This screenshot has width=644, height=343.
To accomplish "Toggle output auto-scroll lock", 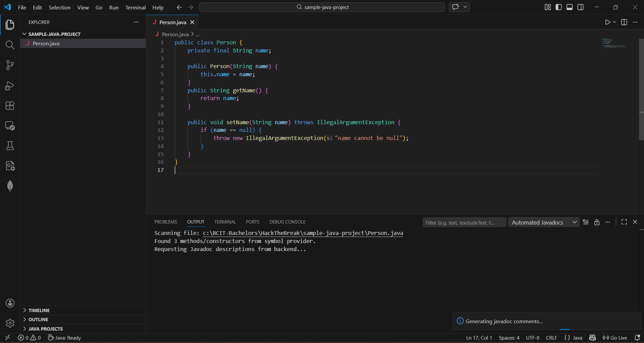I will tap(597, 222).
